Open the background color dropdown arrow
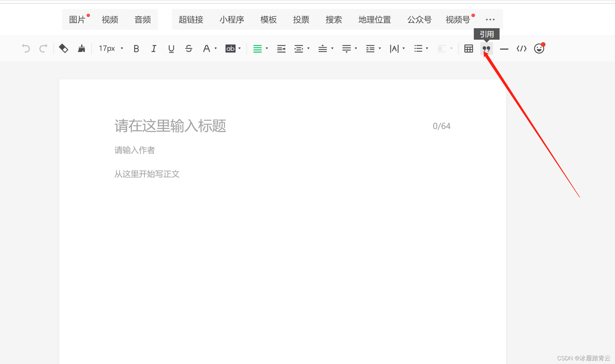This screenshot has height=364, width=615. click(x=240, y=49)
